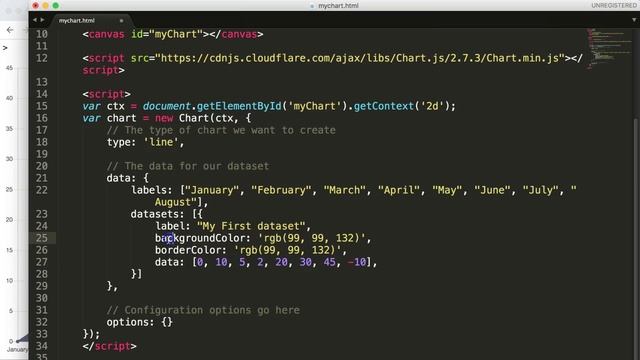Click getElementById on line 15

coord(239,107)
